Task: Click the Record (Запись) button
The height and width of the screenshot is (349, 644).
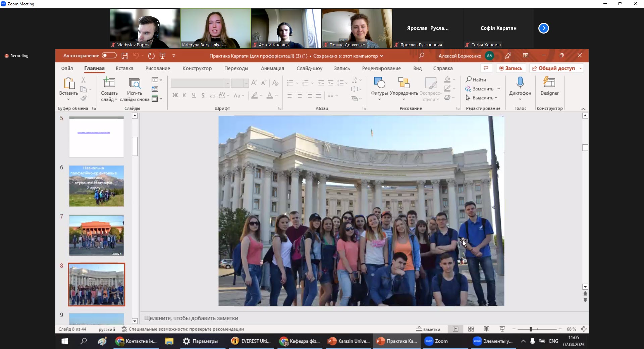Action: coord(511,68)
